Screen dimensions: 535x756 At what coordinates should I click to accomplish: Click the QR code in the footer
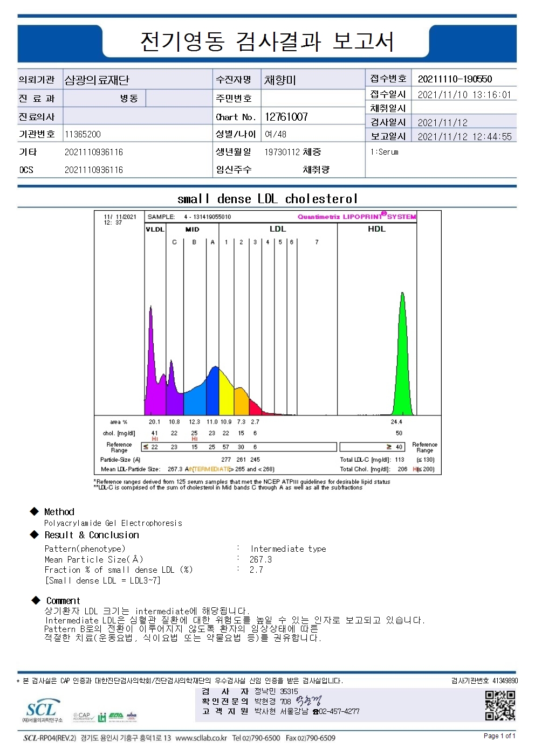click(500, 705)
